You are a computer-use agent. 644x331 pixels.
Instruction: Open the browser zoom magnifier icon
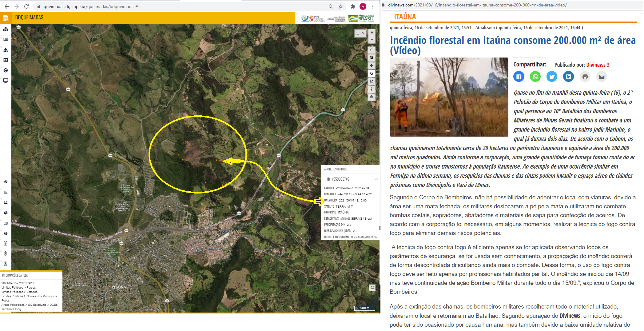331,6
